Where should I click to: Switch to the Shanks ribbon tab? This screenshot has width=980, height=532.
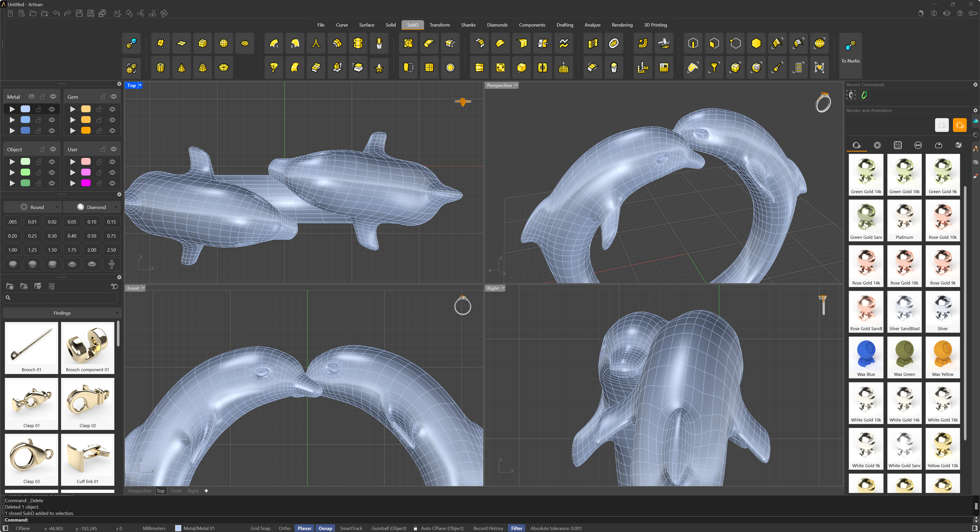point(468,25)
